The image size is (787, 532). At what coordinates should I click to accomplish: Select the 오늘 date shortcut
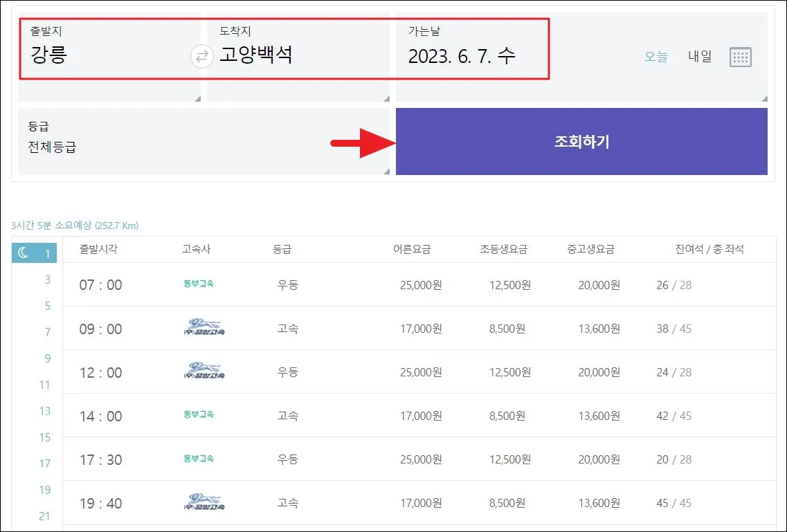(655, 57)
